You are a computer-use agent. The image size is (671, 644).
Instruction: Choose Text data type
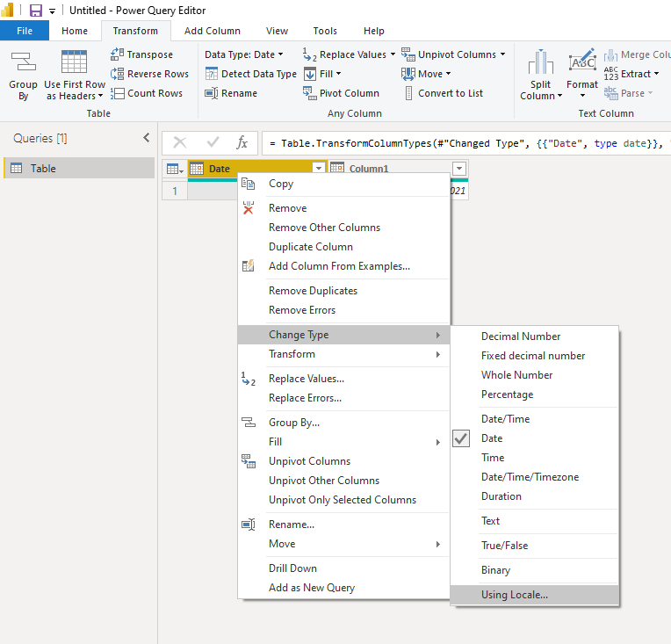coord(535,521)
